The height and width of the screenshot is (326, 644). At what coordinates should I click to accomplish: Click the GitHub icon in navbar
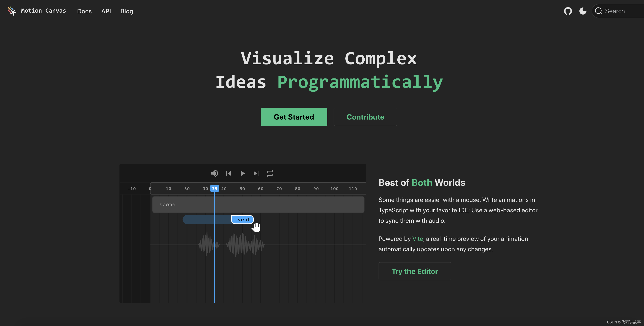568,10
